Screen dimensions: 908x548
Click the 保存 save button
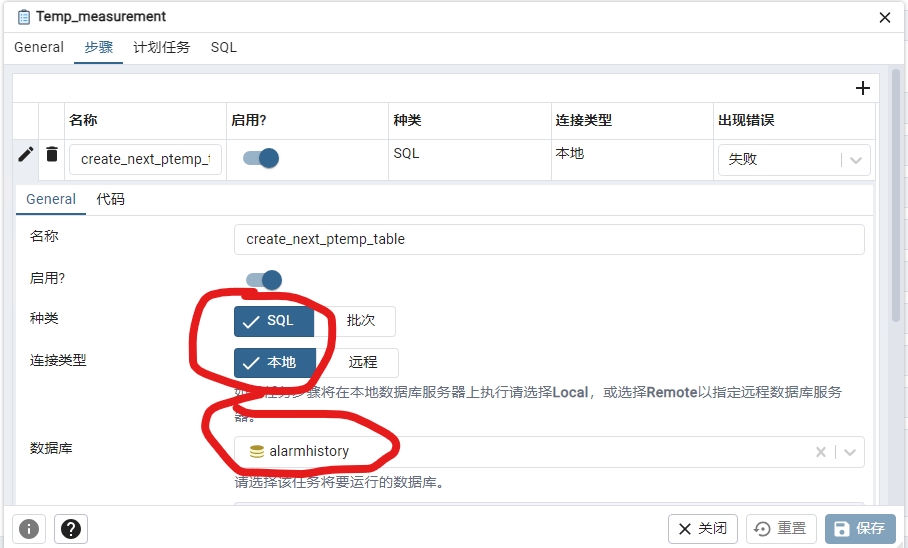[x=860, y=528]
